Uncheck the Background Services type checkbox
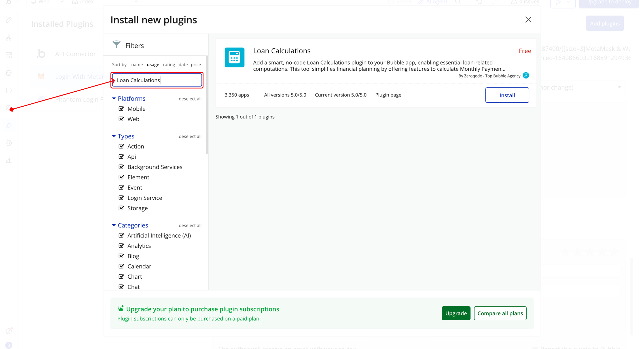The width and height of the screenshot is (644, 349). click(x=121, y=167)
